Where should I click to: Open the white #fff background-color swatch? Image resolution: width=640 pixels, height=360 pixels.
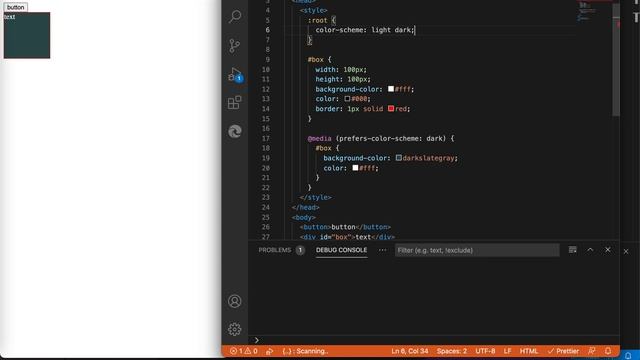pos(391,89)
